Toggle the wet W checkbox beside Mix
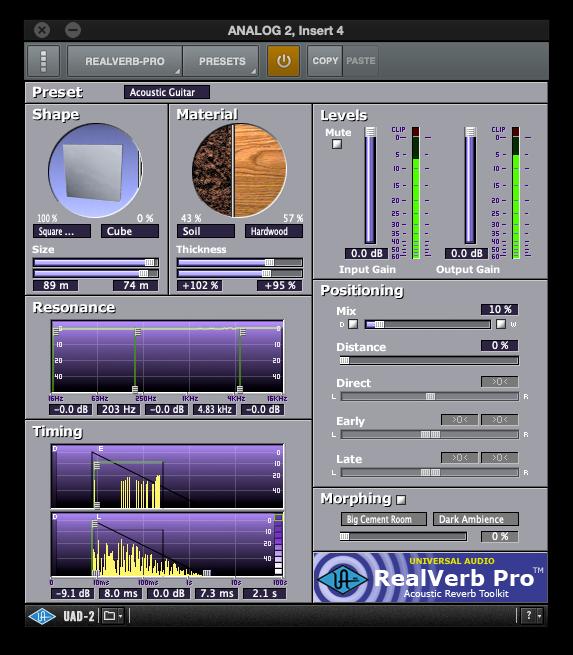573x655 pixels. (x=501, y=324)
